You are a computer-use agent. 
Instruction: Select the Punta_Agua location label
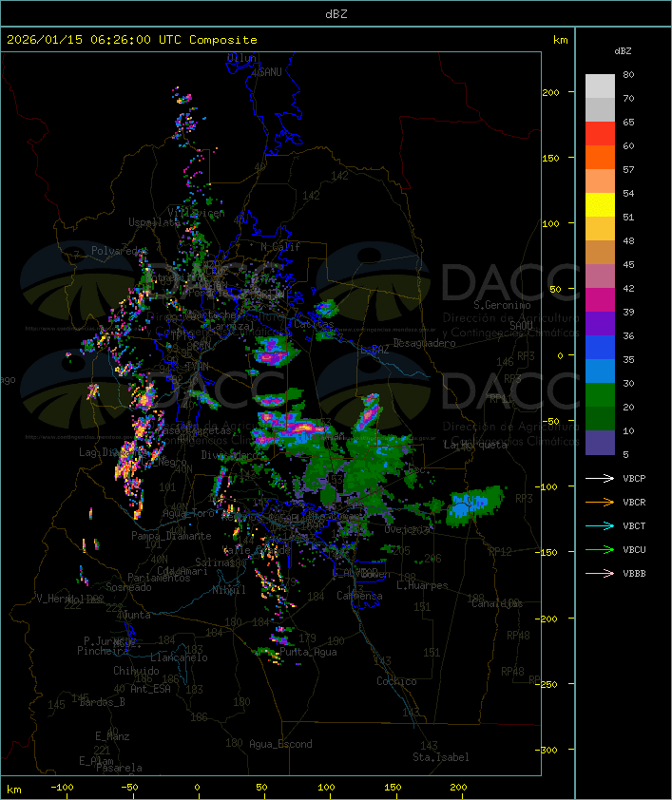(x=309, y=652)
